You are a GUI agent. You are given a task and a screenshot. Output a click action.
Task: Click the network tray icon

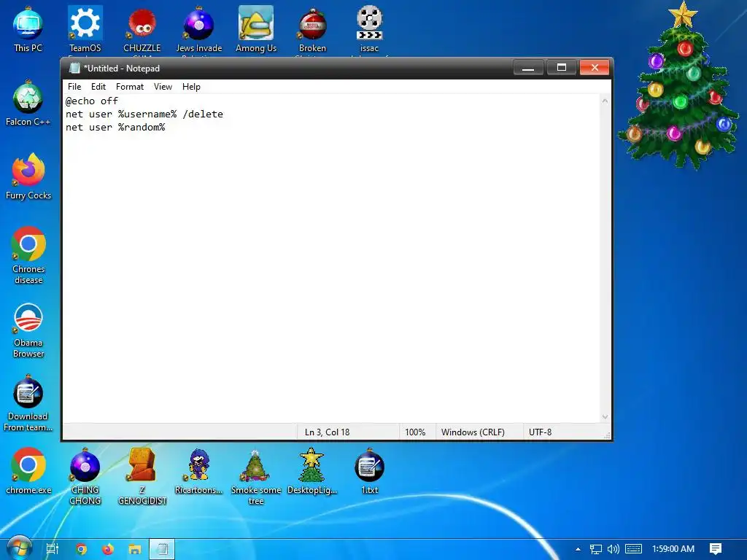(595, 549)
